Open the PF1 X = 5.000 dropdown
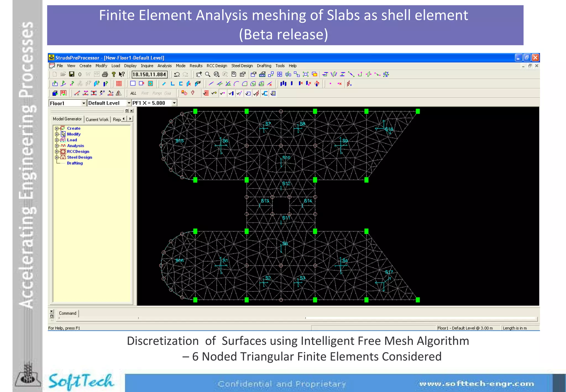 coord(174,103)
